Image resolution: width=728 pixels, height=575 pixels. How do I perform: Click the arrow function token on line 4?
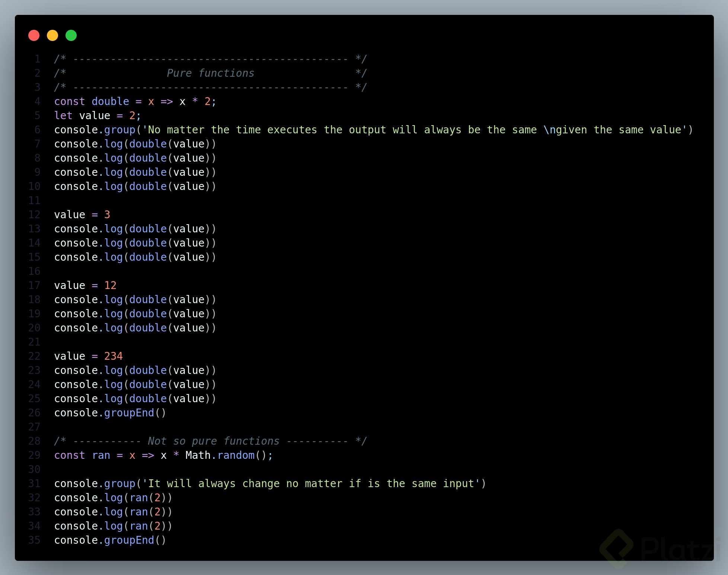(x=167, y=101)
